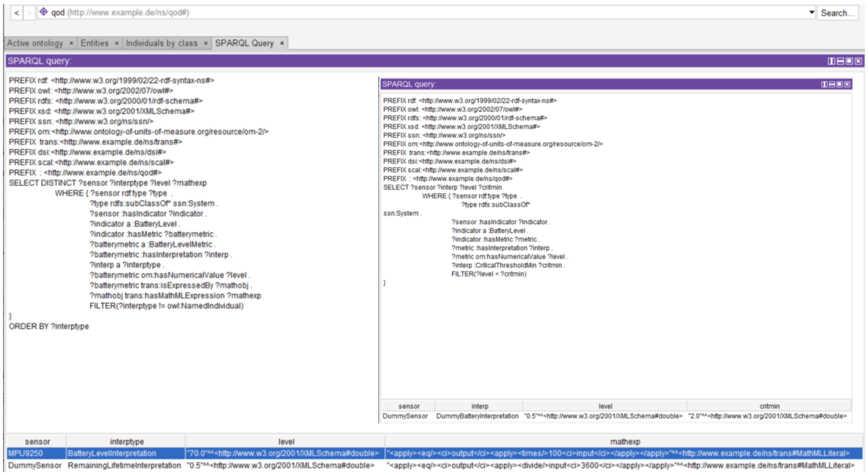Go forward with the > navigation button
This screenshot has width=868, height=475.
[x=29, y=13]
